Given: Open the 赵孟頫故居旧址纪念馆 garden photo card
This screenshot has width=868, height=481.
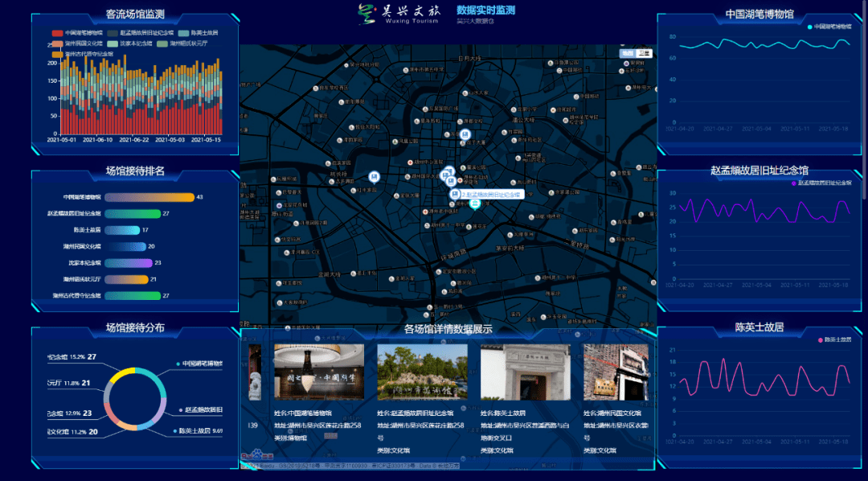Looking at the screenshot, I should [x=423, y=372].
